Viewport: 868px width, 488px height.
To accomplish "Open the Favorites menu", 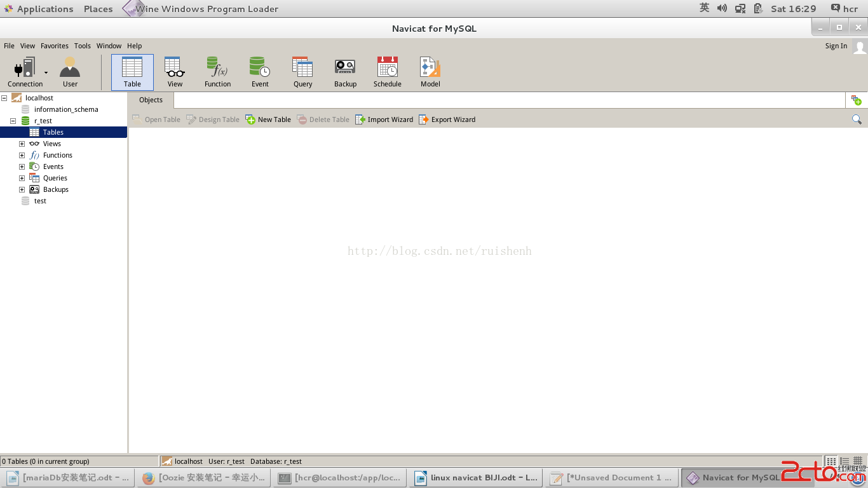I will [x=55, y=46].
